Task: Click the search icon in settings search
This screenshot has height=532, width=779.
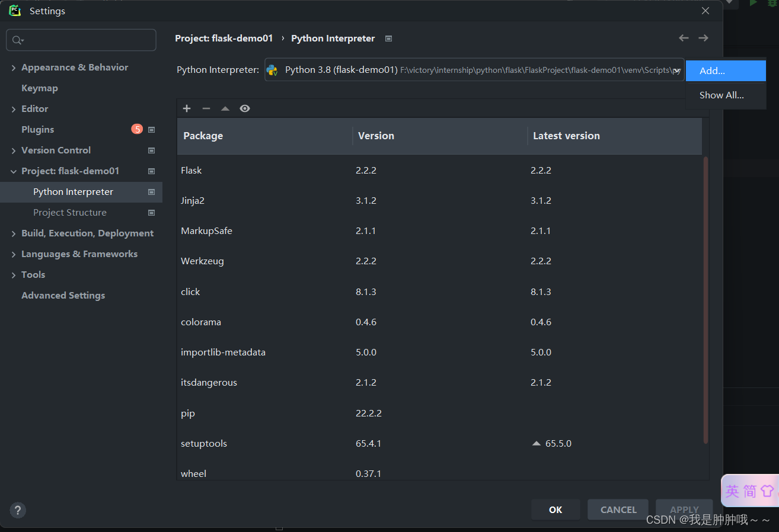Action: point(17,40)
